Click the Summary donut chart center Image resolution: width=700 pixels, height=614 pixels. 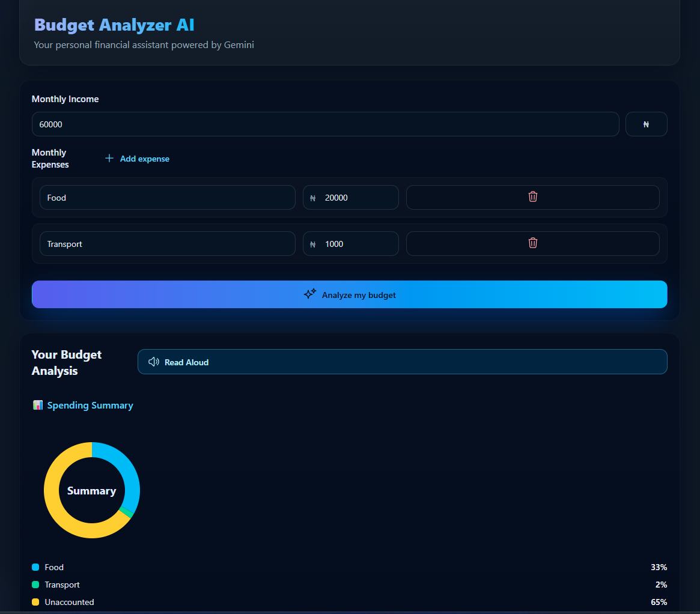tap(91, 490)
